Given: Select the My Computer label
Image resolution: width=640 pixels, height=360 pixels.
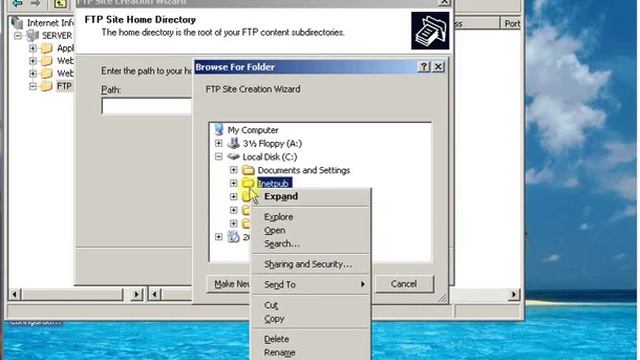Looking at the screenshot, I should coord(253,130).
